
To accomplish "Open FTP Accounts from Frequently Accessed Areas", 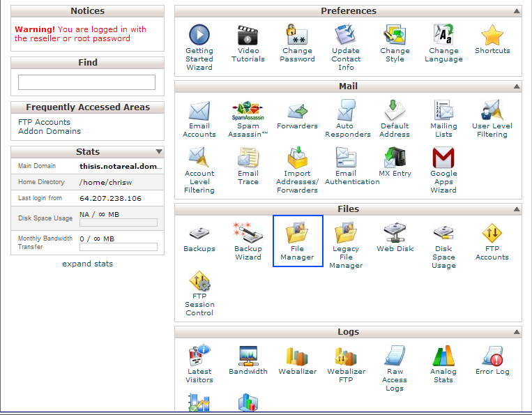I will pos(44,122).
